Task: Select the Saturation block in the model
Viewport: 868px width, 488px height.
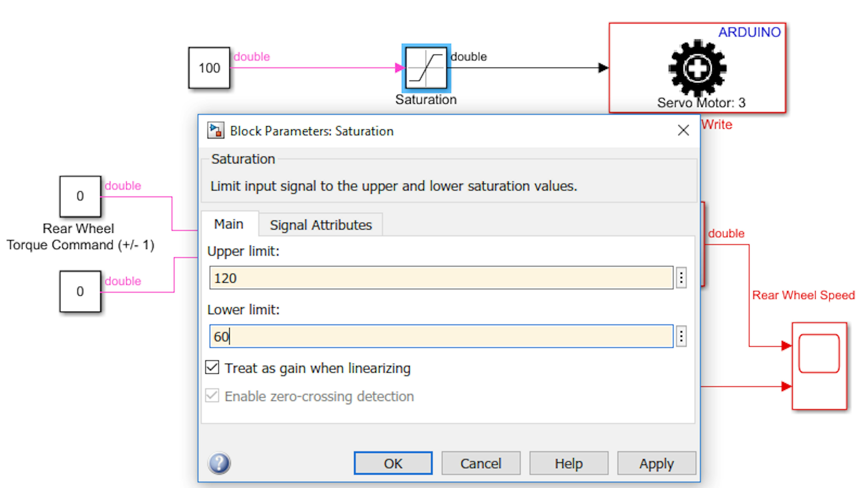Action: [x=426, y=68]
